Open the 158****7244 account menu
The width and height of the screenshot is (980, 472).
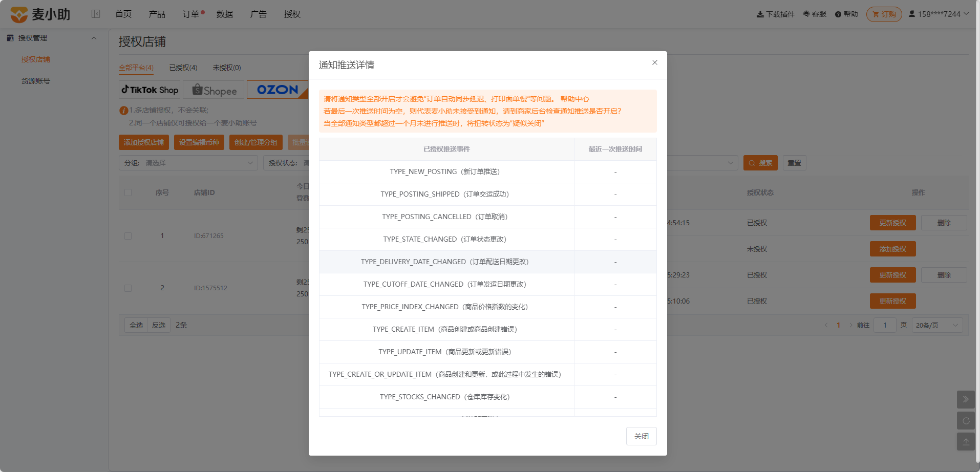point(939,14)
